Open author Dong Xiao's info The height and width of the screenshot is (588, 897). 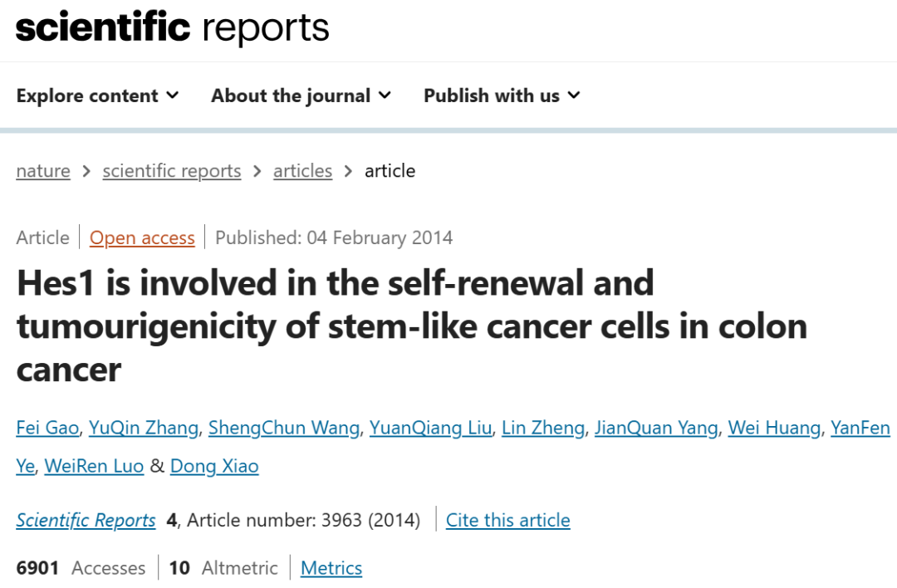(214, 466)
